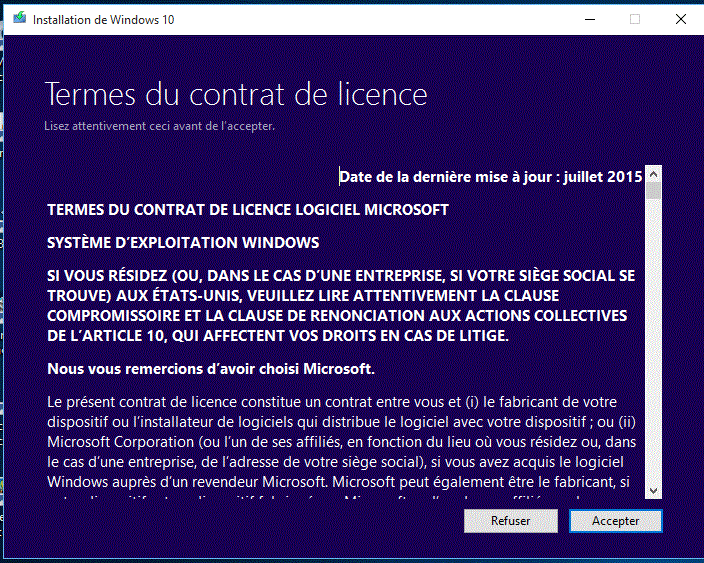Click the "SYSTÈME D'EXPLOITATION WINDOWS" line
Screen dimensions: 704x563
183,243
